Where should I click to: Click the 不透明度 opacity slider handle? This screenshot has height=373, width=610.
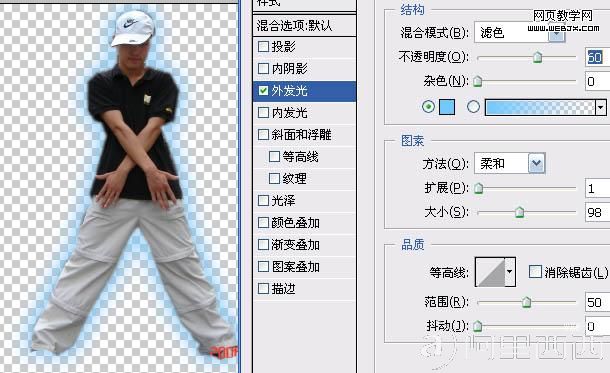538,57
